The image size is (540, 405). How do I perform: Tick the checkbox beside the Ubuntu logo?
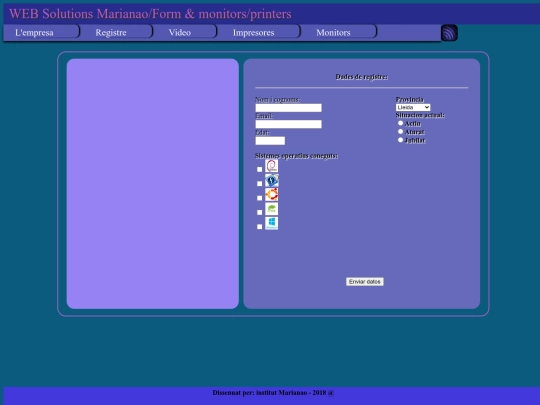260,198
